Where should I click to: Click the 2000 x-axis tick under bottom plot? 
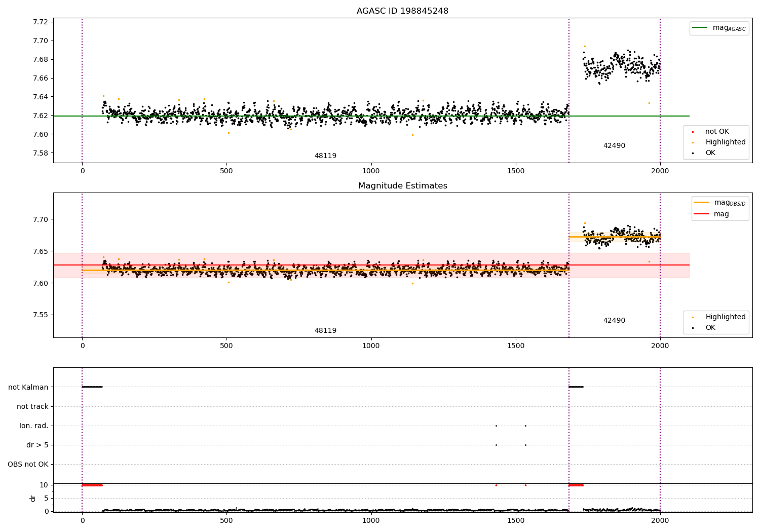pos(660,520)
